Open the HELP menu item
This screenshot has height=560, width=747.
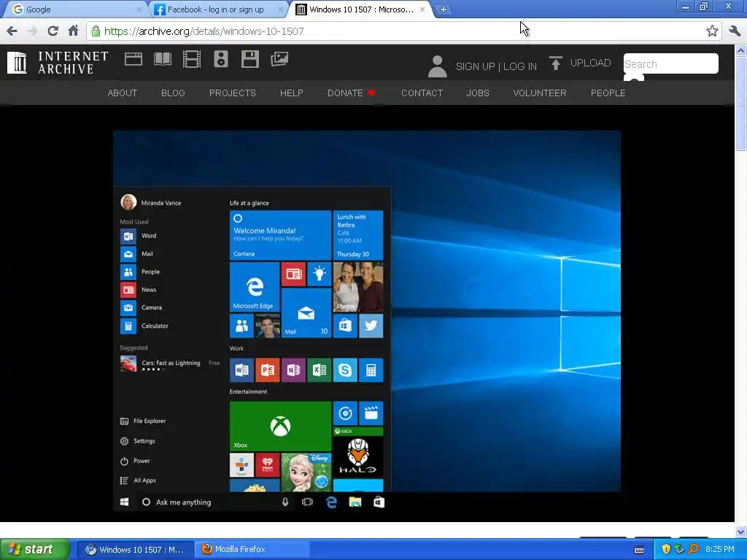click(292, 93)
